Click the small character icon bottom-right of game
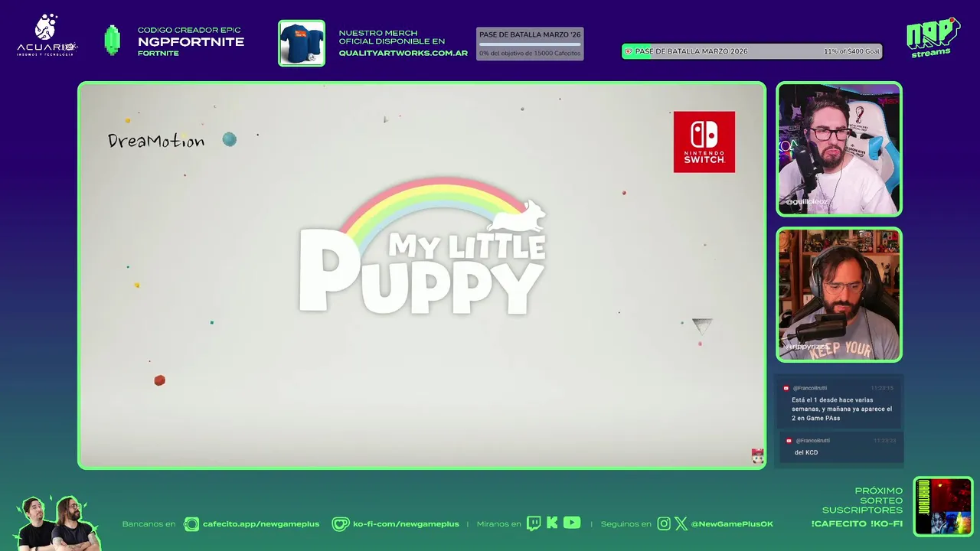 click(757, 456)
